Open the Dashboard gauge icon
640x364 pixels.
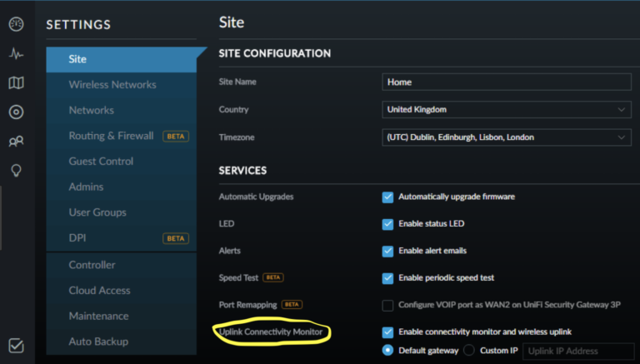17,24
